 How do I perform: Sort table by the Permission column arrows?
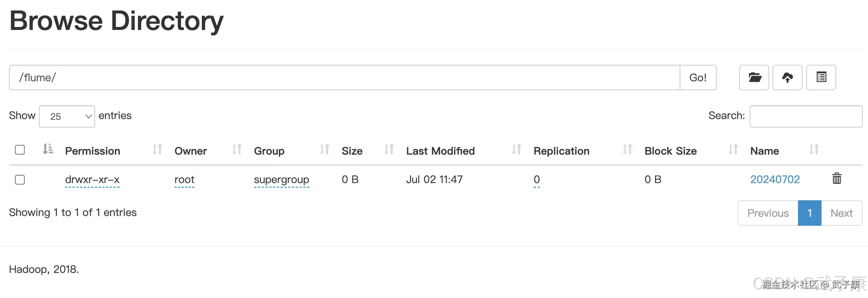[x=158, y=150]
